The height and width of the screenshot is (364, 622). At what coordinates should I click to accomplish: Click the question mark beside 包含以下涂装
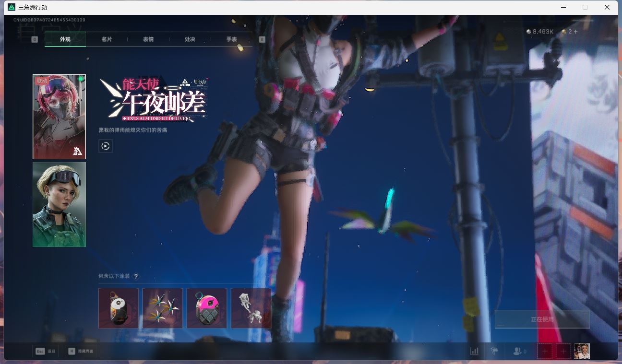click(136, 276)
